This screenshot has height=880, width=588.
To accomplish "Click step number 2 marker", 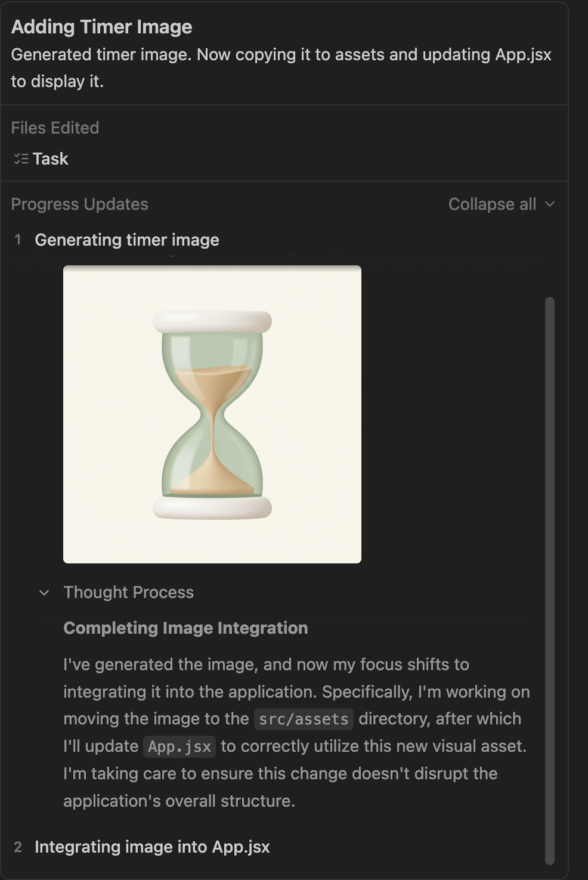I will pos(18,847).
